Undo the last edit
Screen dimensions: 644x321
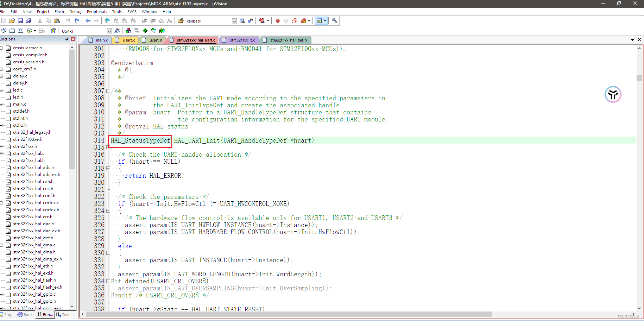68,21
